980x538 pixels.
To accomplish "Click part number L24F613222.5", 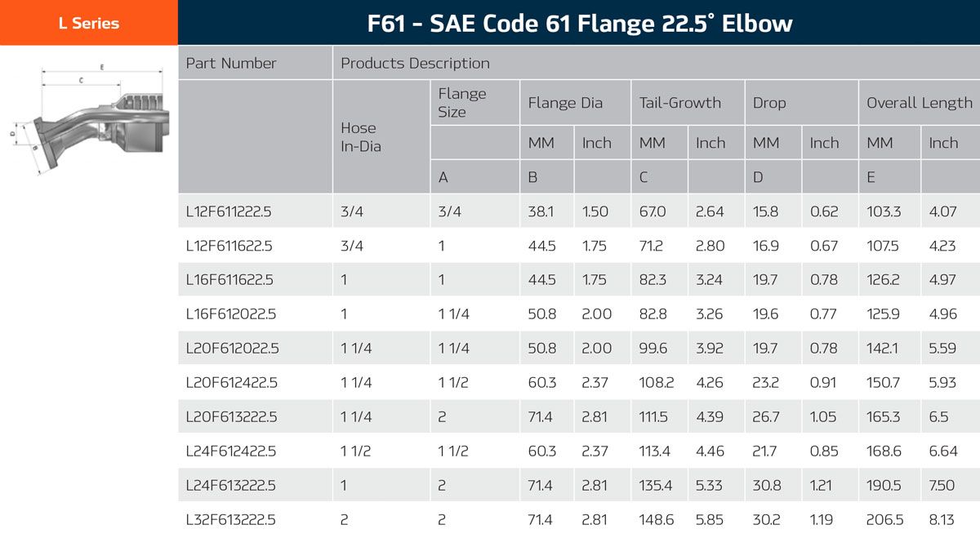I will (231, 486).
